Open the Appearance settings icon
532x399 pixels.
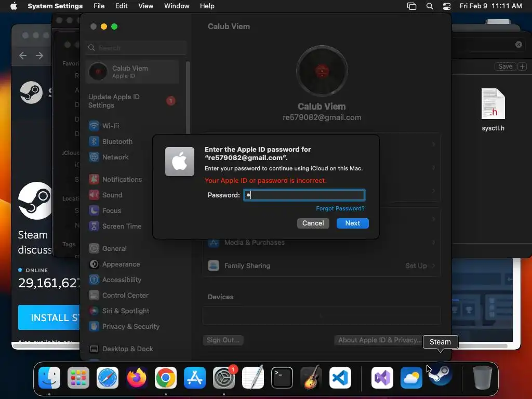coord(94,264)
